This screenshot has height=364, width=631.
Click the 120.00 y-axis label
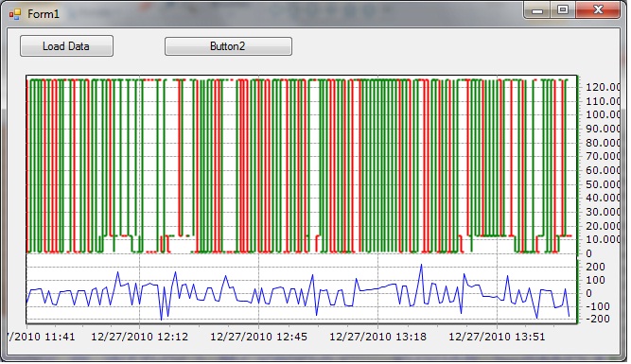point(603,87)
